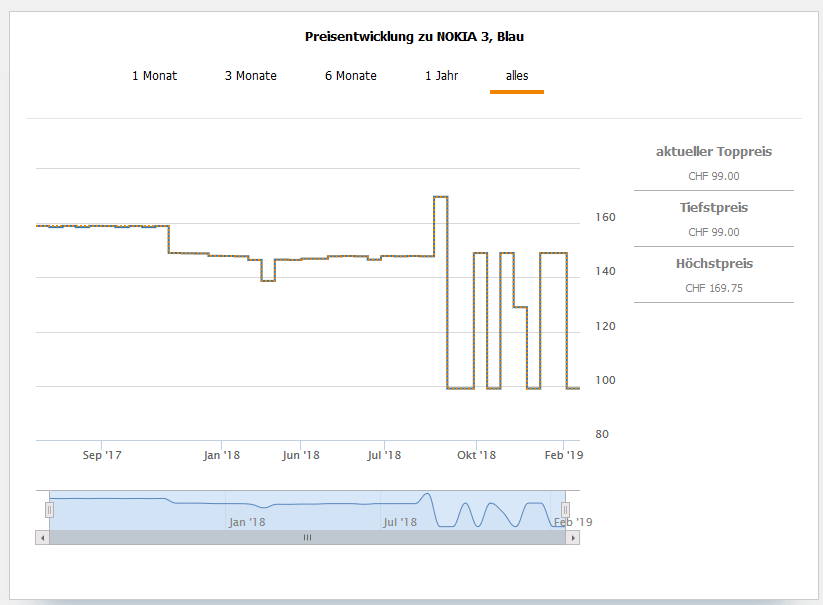
Task: Click the Höchstpreis CHF 169.75 value
Action: pyautogui.click(x=713, y=288)
